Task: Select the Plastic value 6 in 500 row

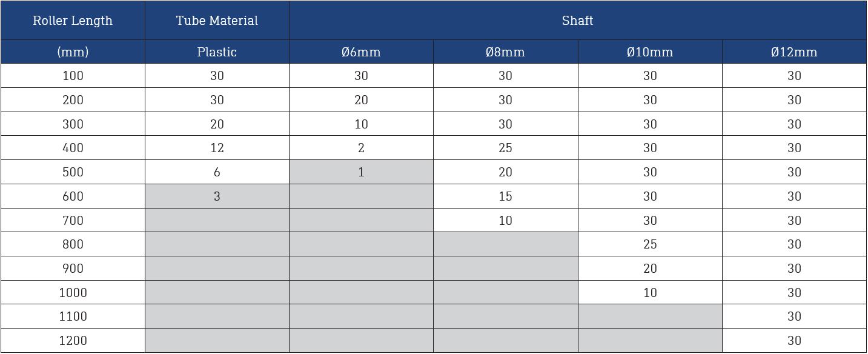Action: (217, 172)
